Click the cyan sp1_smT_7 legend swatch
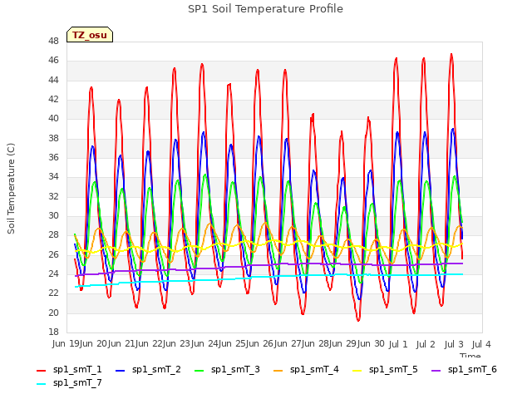Viewport: 532px width, 399px height. pyautogui.click(x=41, y=384)
